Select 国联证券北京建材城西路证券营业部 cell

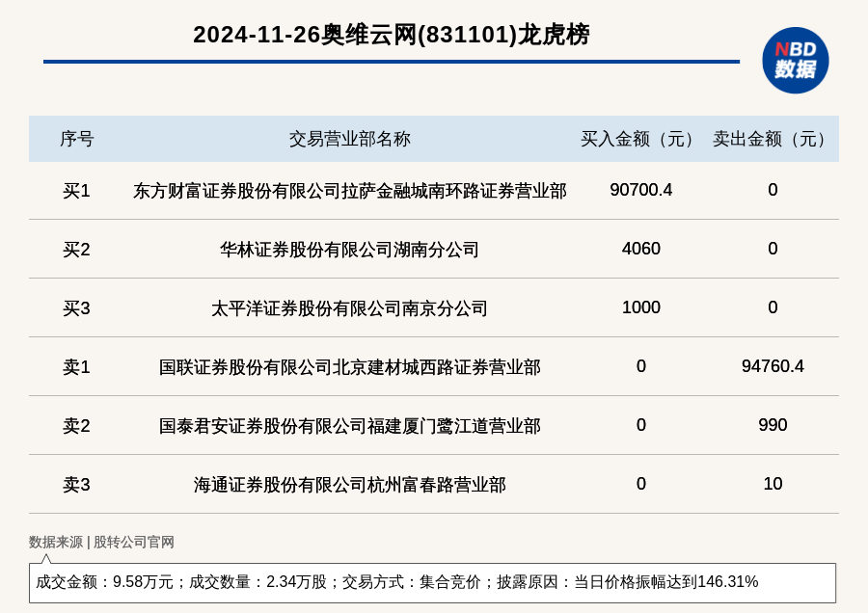click(350, 367)
